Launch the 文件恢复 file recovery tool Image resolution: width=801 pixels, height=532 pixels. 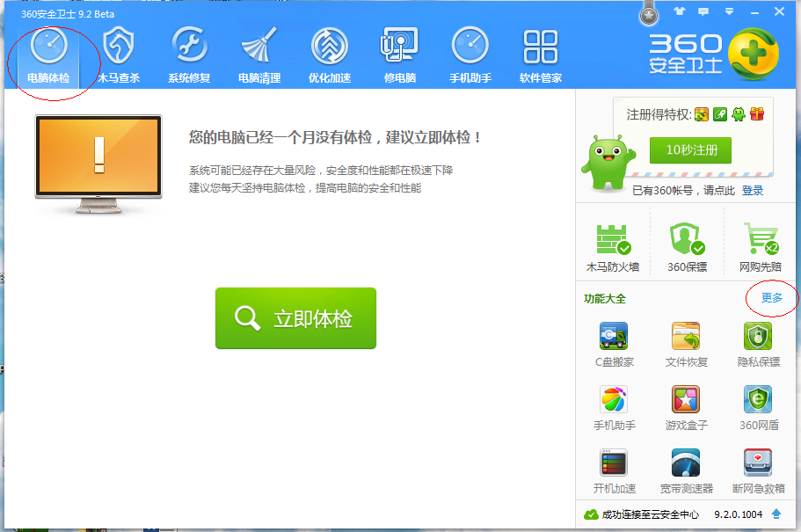coord(686,345)
